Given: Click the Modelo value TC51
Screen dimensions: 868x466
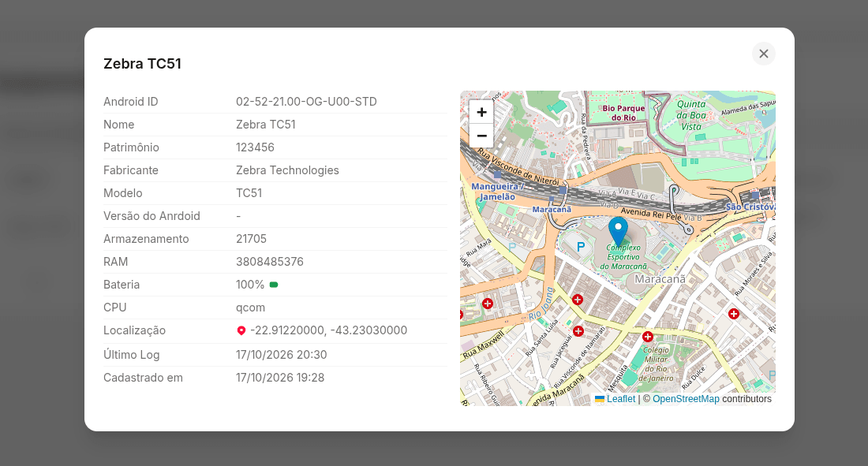Looking at the screenshot, I should [249, 193].
